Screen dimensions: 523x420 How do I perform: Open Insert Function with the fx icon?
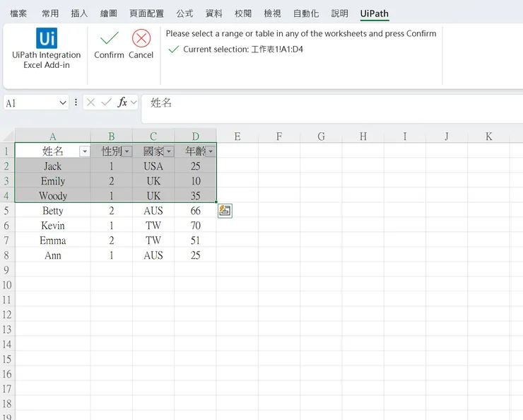[122, 102]
